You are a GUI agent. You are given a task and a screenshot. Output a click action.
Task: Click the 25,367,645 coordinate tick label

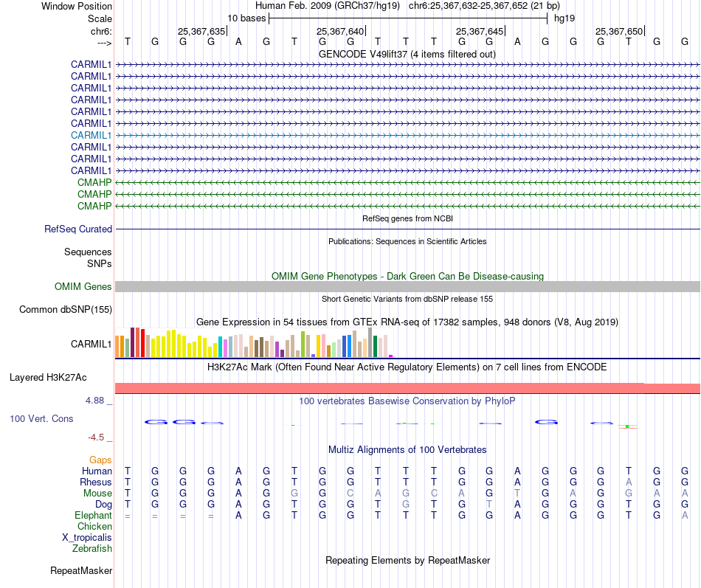click(480, 31)
